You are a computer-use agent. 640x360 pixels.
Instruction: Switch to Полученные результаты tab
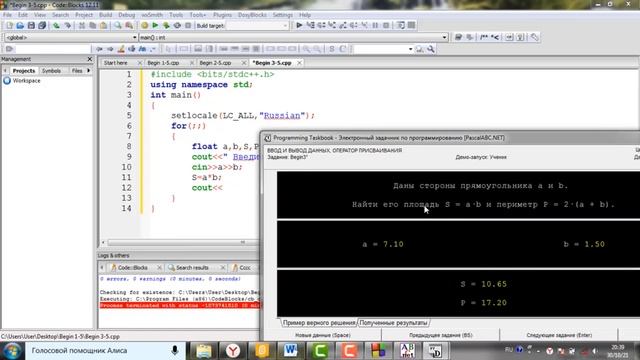point(393,323)
